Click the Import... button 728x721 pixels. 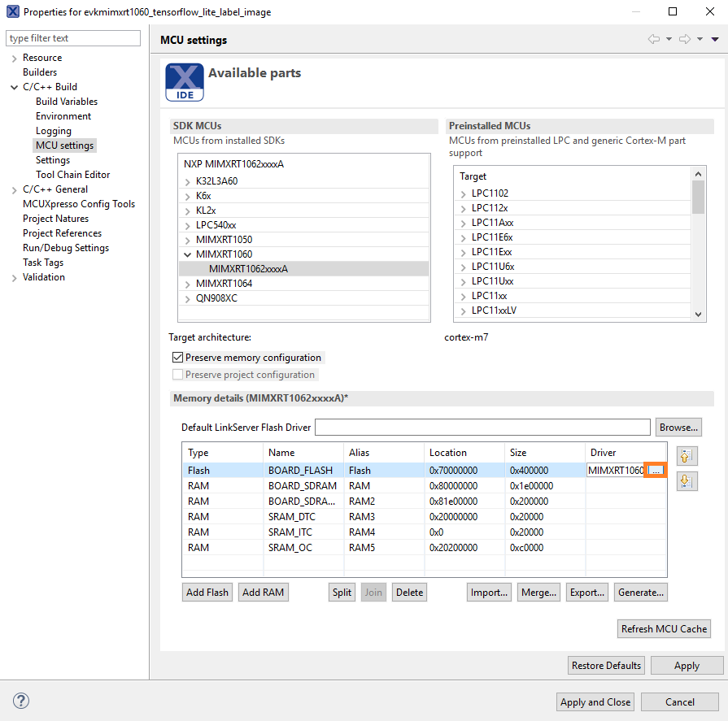pos(489,592)
